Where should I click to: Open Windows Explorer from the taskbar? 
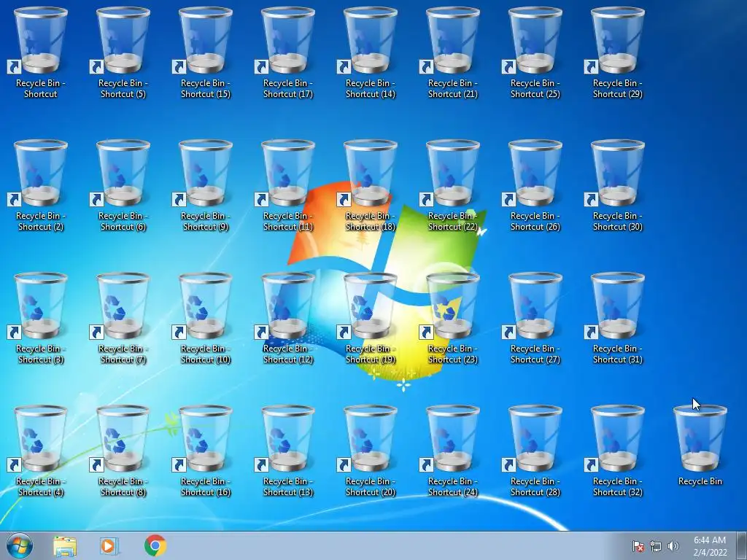pyautogui.click(x=65, y=546)
